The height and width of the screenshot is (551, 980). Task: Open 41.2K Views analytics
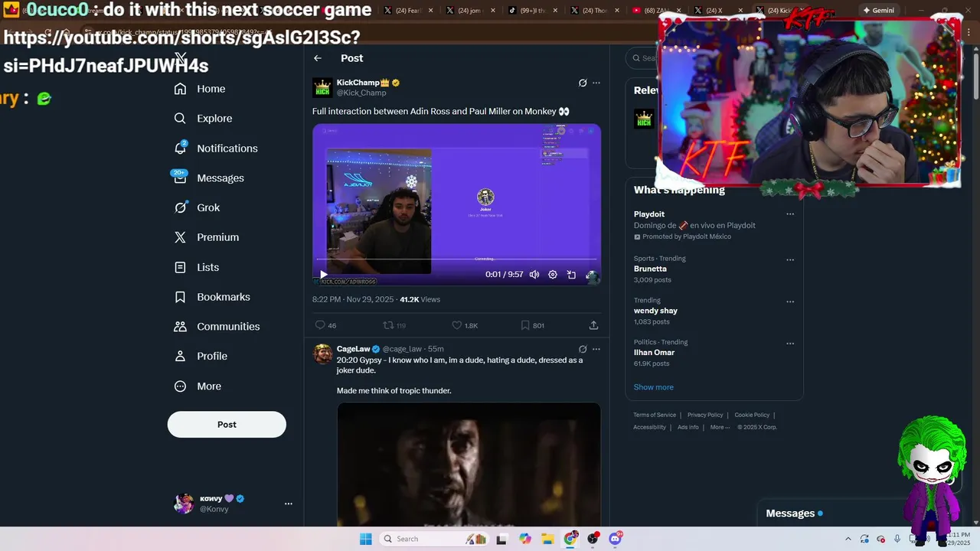pyautogui.click(x=420, y=299)
